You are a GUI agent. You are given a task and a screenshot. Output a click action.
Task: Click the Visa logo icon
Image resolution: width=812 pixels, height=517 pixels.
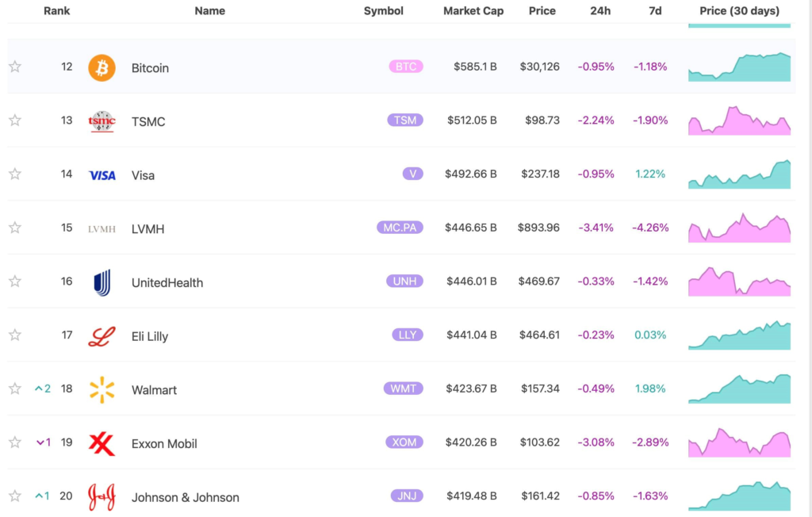point(102,175)
